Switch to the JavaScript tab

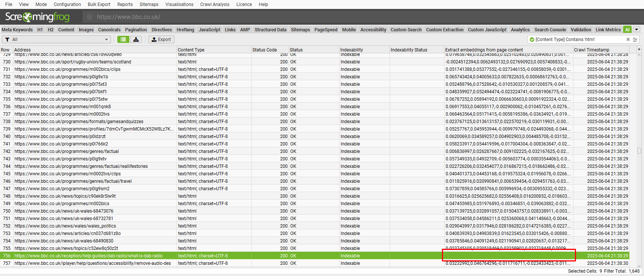point(210,29)
